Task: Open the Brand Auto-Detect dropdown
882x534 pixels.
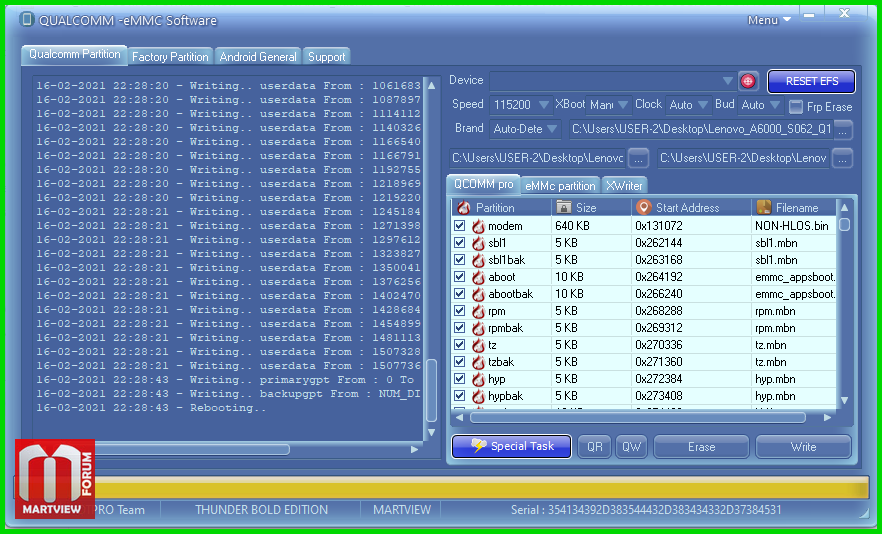Action: click(552, 129)
